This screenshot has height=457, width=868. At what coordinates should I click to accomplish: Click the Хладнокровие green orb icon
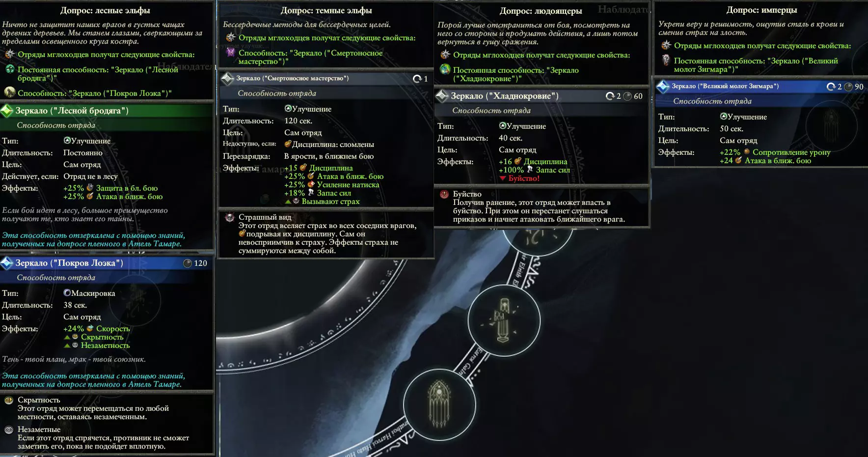[445, 70]
